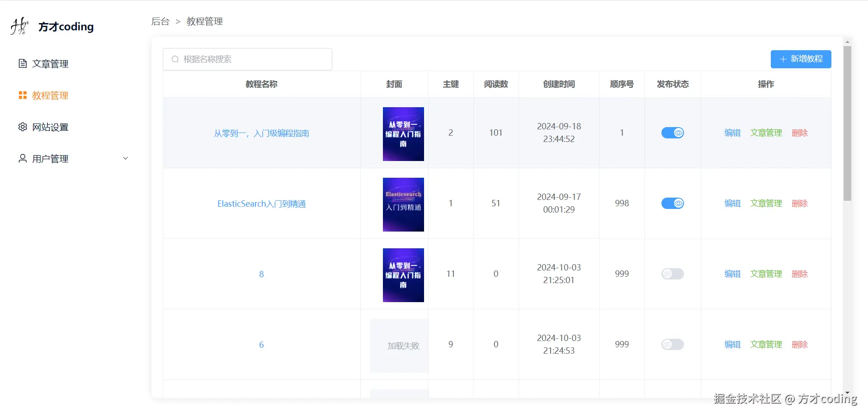Click 文章管理 for 从零到一 tutorial row
868x417 pixels.
(766, 133)
